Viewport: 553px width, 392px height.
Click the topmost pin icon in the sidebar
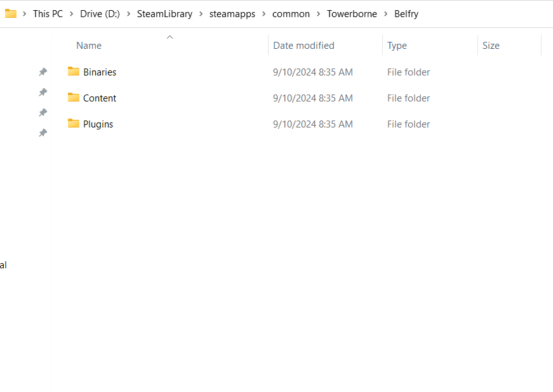point(43,72)
